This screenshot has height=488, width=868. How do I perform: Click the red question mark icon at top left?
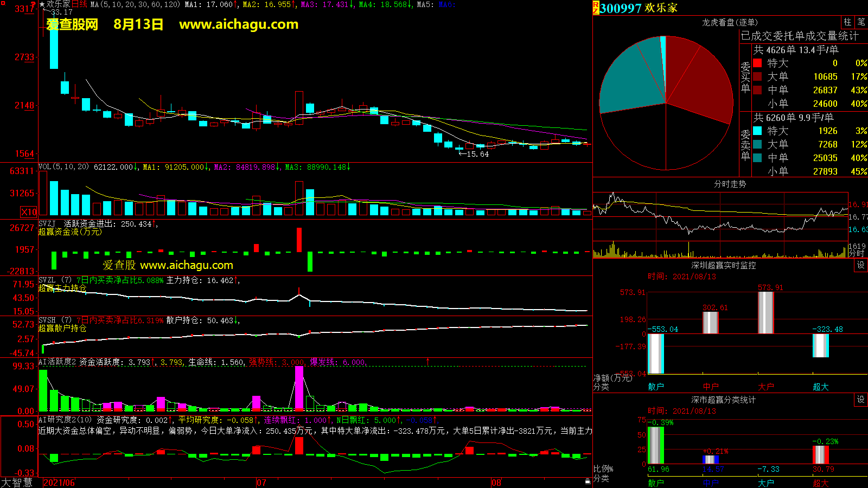[x=34, y=5]
